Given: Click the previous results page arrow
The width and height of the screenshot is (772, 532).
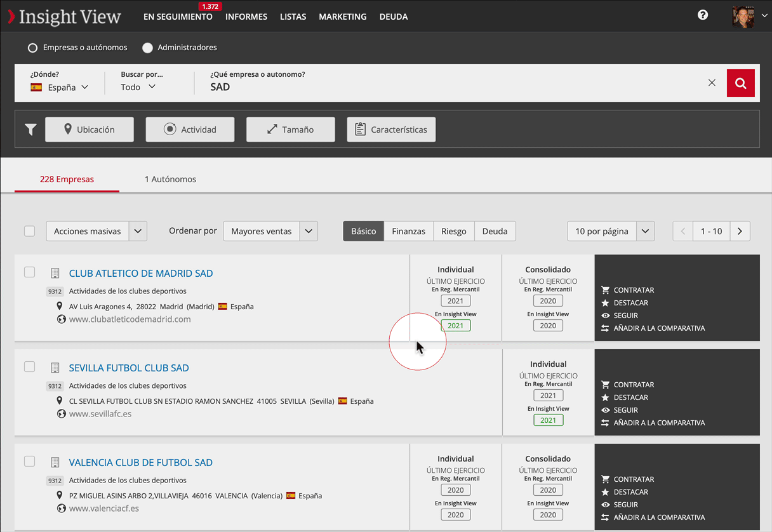Looking at the screenshot, I should pos(683,231).
